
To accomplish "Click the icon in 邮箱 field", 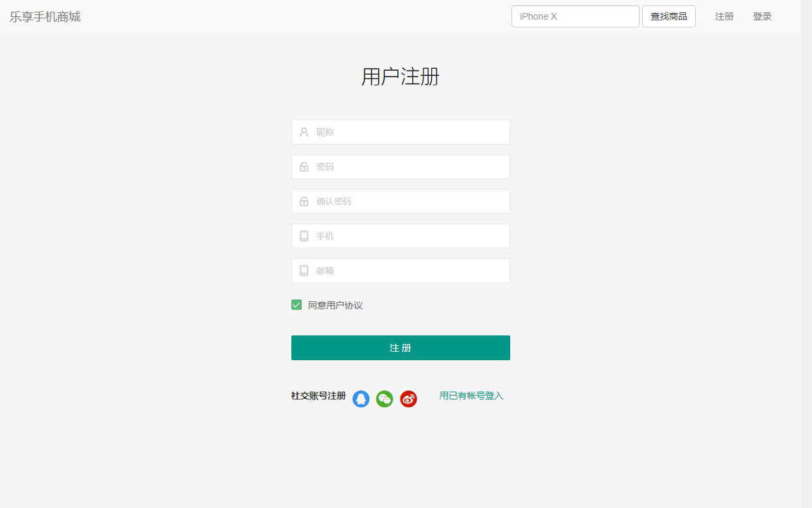I will [304, 271].
